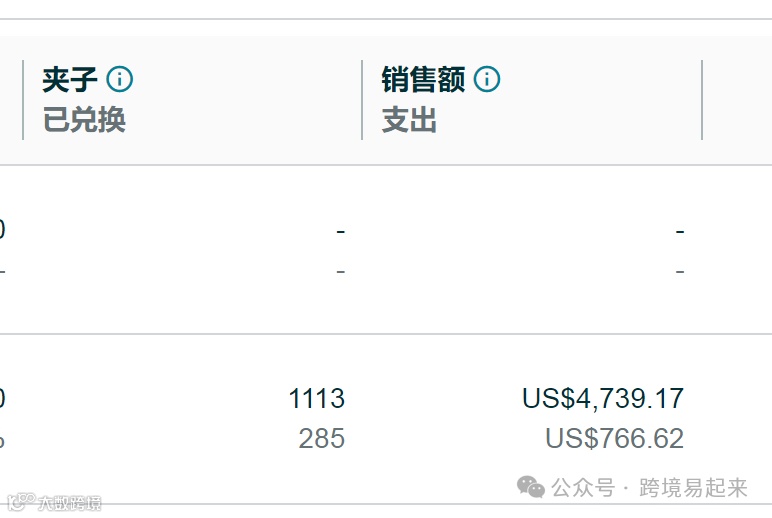
Task: Click the info icon next to 销售额
Action: point(487,79)
